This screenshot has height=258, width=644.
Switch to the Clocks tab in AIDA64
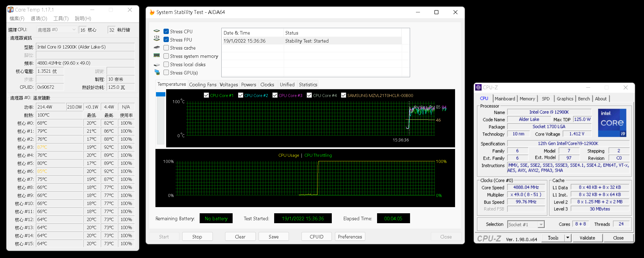(267, 85)
